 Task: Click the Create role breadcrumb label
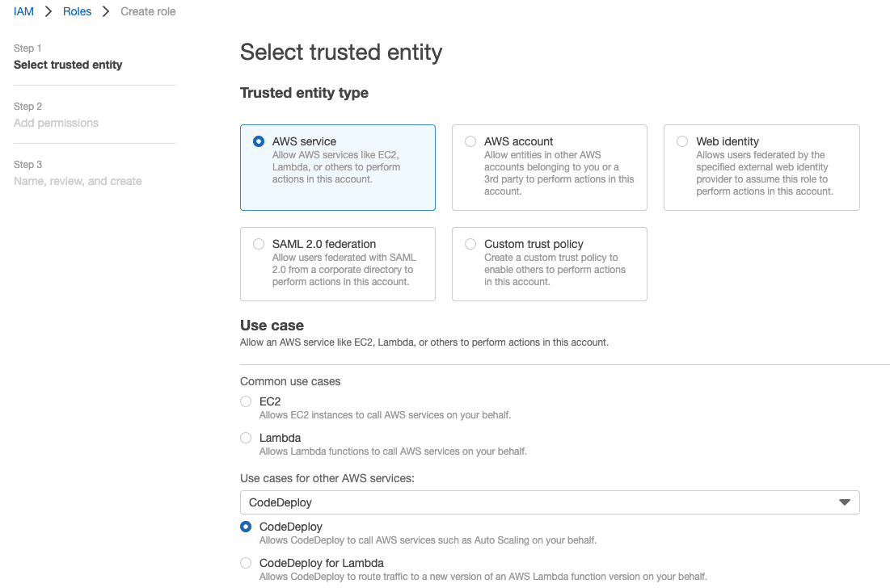[x=148, y=11]
